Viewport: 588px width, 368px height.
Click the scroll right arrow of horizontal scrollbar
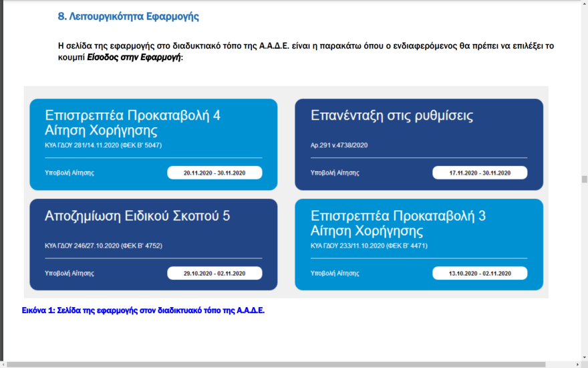click(x=577, y=365)
